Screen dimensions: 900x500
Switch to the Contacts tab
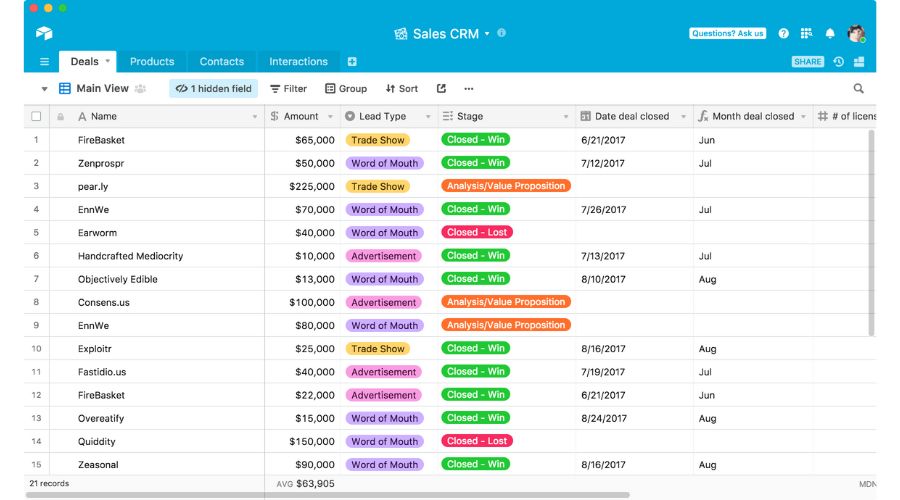pyautogui.click(x=222, y=61)
